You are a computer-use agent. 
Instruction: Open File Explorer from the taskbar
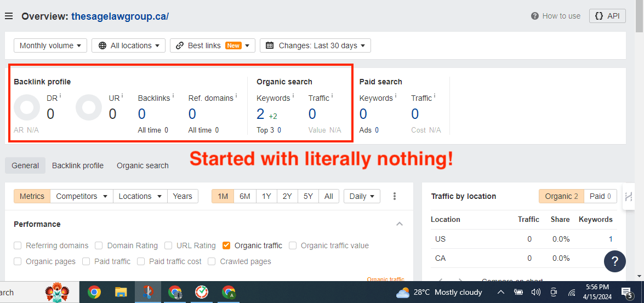click(121, 292)
